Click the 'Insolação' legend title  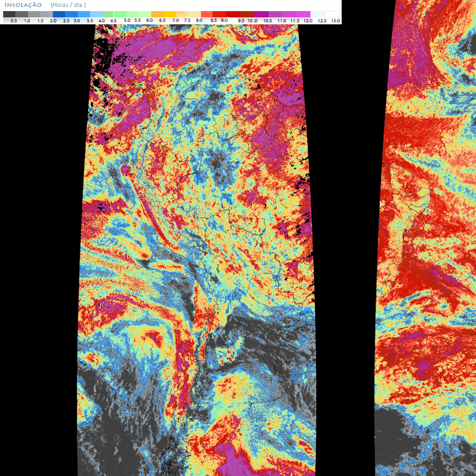point(23,5)
